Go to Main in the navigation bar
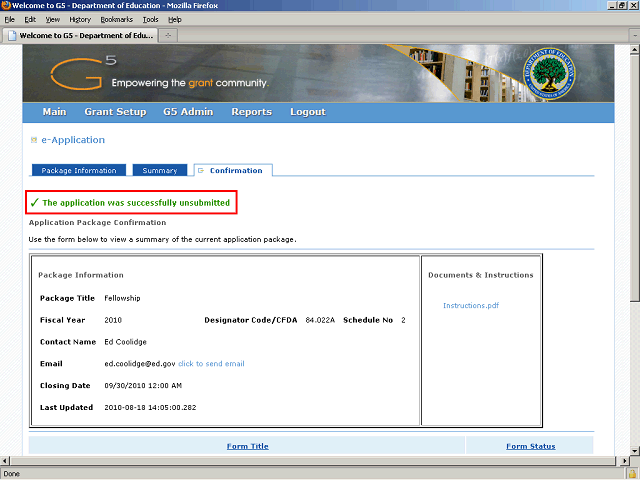This screenshot has width=640, height=480. pos(54,112)
